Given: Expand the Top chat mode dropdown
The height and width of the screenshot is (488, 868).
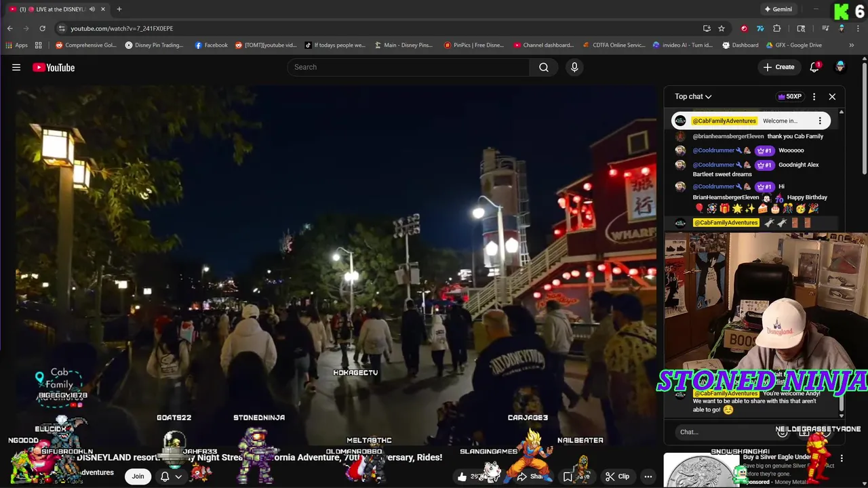Looking at the screenshot, I should [693, 96].
